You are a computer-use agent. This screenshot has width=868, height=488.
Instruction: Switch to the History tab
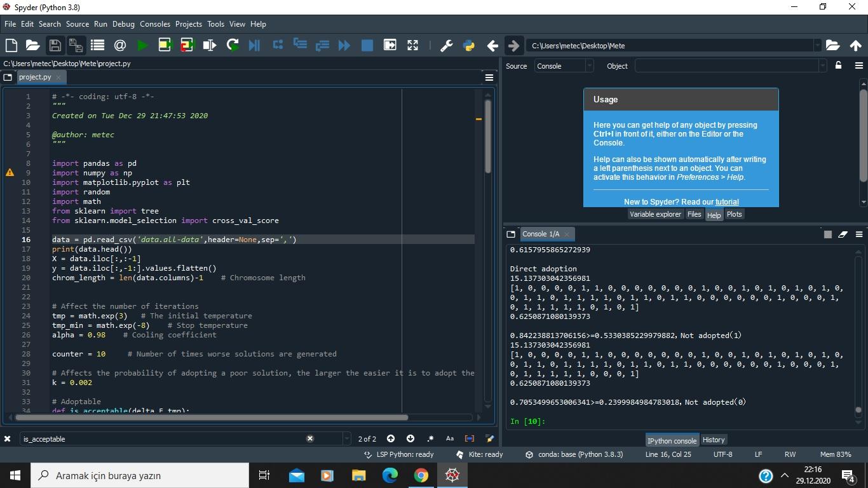(713, 440)
